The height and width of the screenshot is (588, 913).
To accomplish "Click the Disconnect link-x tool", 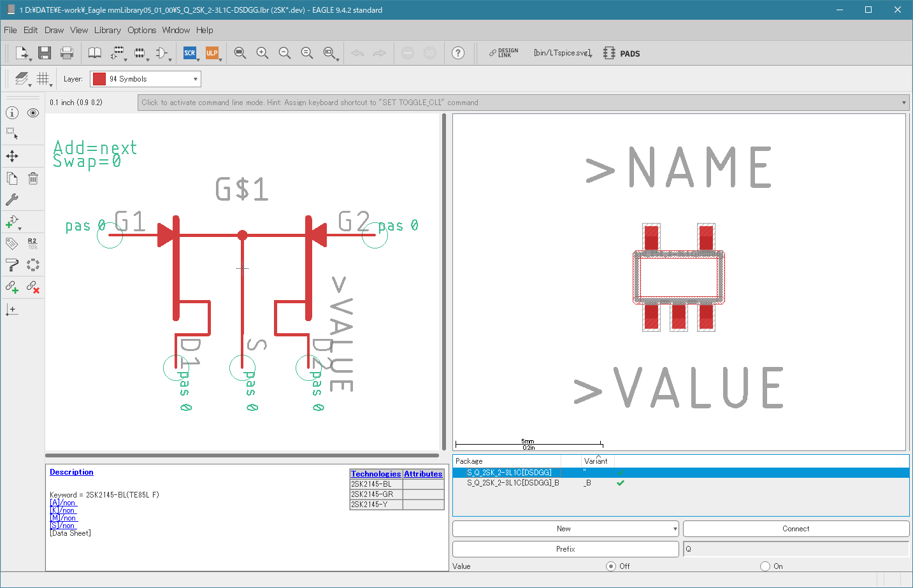I will click(x=33, y=287).
